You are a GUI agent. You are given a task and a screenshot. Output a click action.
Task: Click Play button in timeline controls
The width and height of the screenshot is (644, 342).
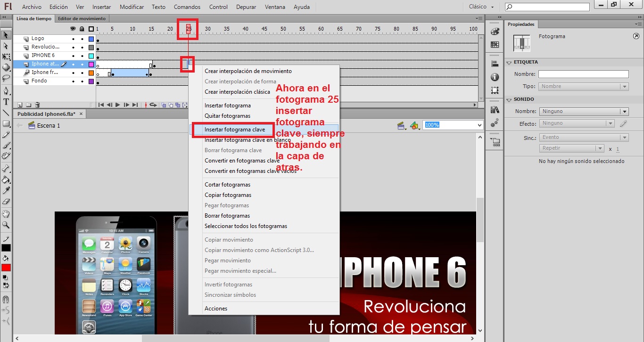click(x=118, y=105)
